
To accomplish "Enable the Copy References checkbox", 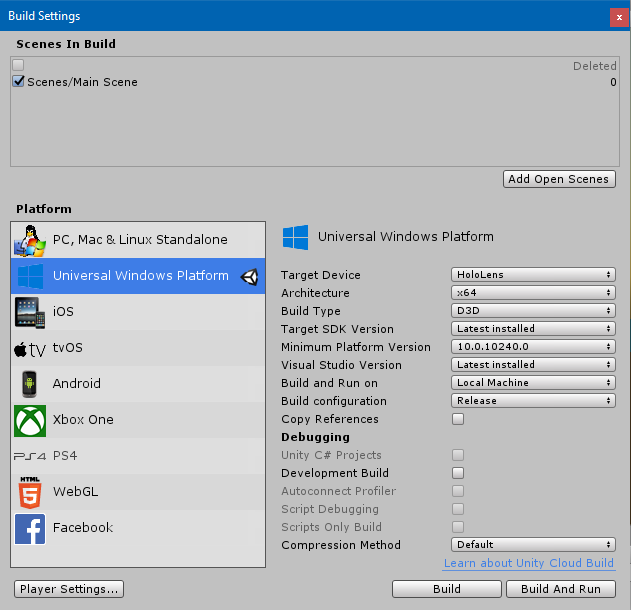I will pos(458,419).
